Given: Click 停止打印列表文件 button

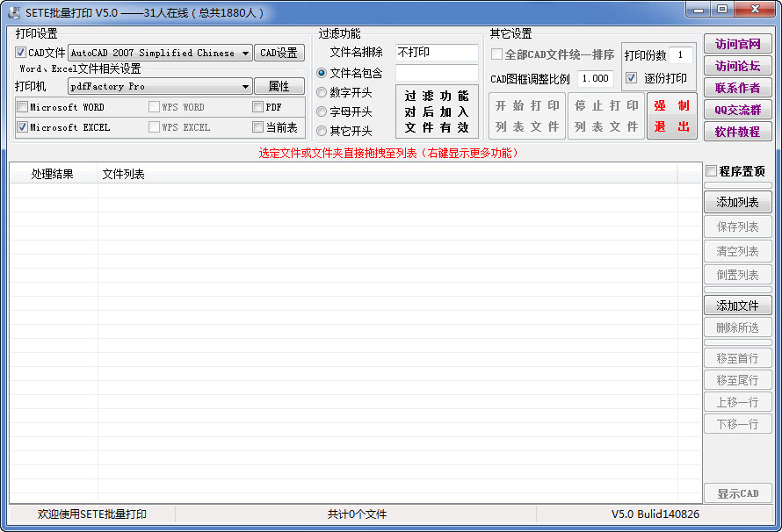Looking at the screenshot, I should coord(606,116).
